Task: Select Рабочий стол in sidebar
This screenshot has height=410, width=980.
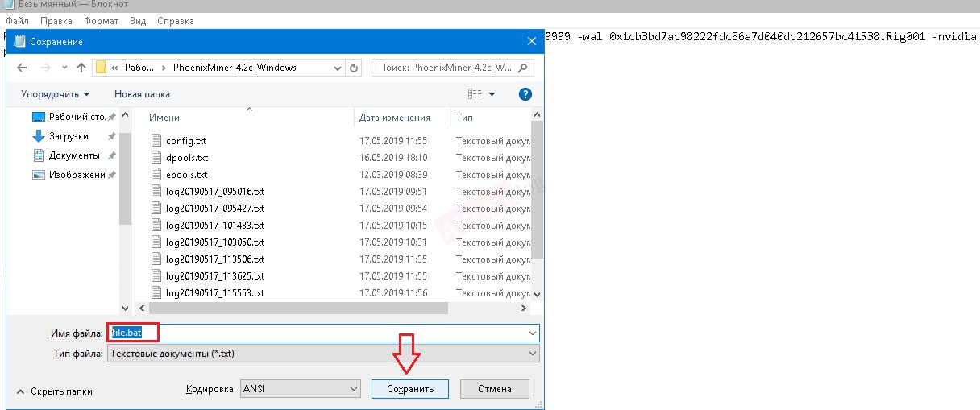Action: [77, 117]
